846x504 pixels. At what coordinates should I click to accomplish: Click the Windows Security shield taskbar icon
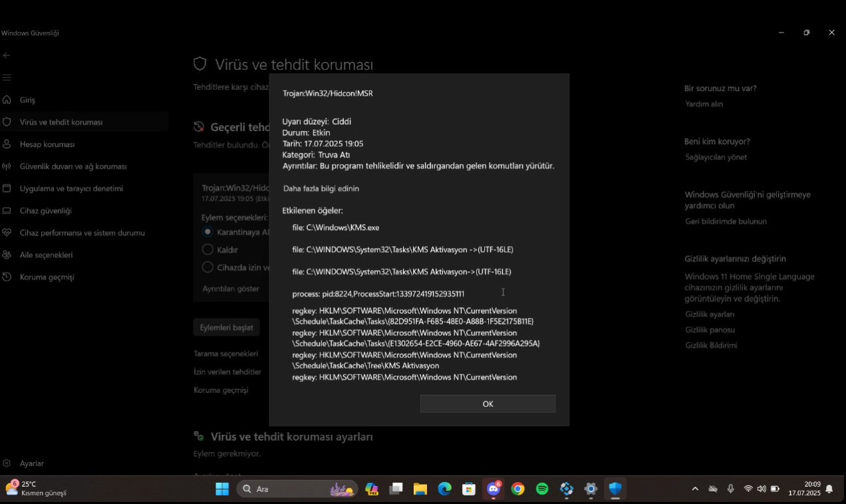615,489
